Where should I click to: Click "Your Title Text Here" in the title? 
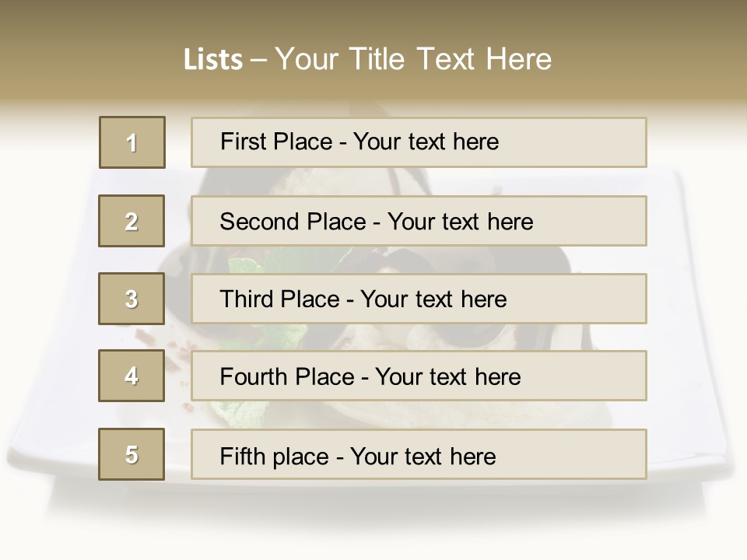click(x=413, y=60)
